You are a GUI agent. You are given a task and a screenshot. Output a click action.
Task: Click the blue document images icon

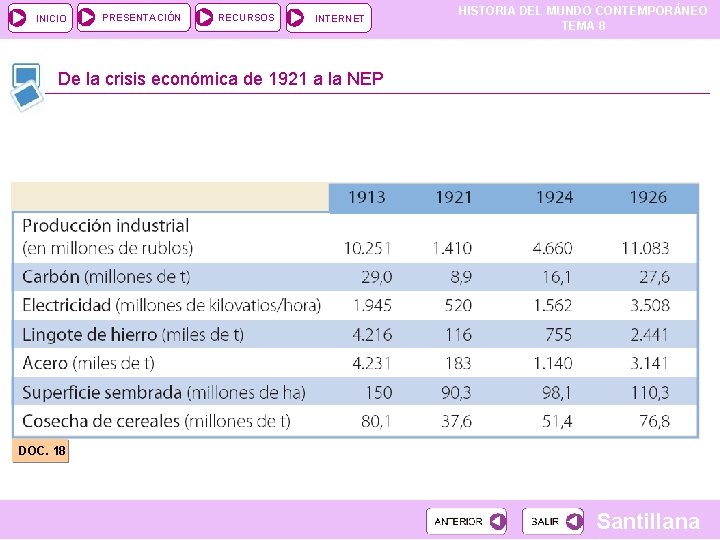tap(27, 87)
